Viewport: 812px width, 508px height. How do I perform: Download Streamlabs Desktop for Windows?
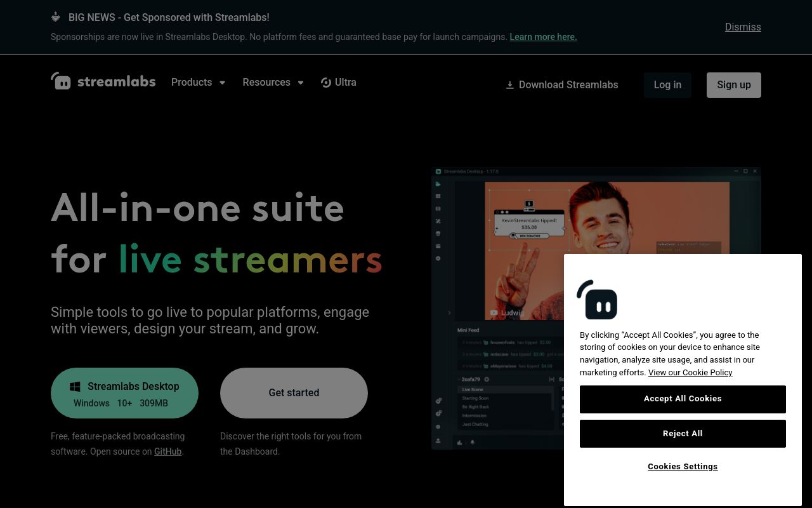coord(124,393)
